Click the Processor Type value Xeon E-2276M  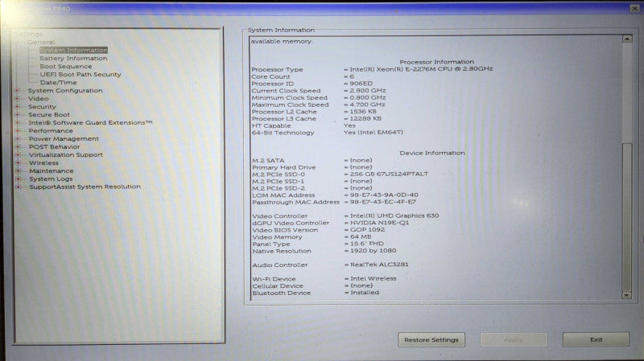[x=421, y=69]
